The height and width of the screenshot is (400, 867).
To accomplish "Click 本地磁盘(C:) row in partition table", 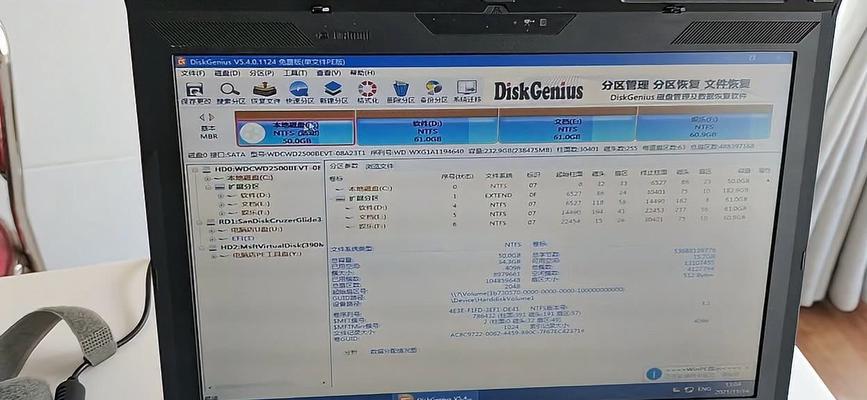I will click(x=545, y=185).
